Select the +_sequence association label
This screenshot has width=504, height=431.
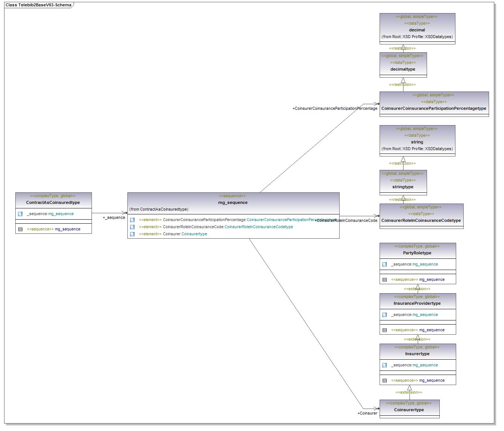(114, 217)
